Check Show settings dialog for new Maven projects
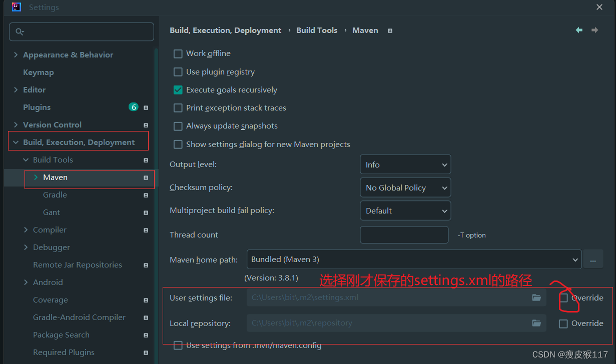 [x=178, y=144]
